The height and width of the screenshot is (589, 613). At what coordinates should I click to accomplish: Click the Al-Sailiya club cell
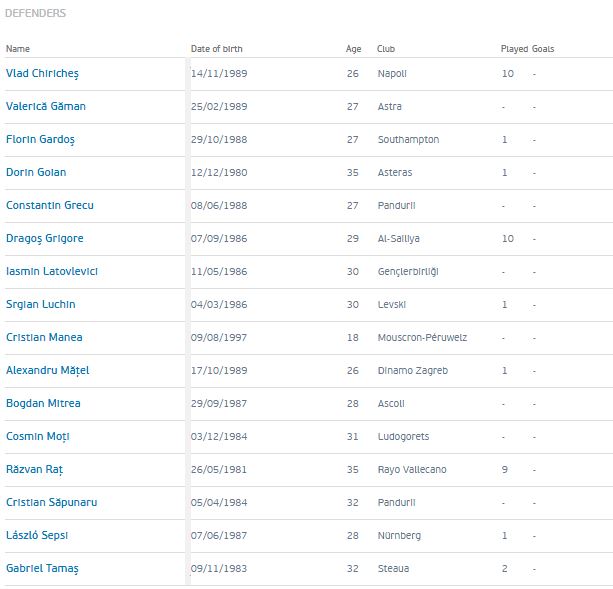(x=398, y=238)
